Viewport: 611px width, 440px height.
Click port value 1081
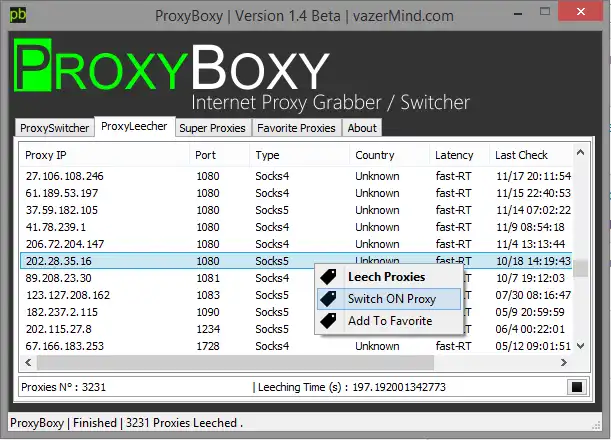point(208,278)
